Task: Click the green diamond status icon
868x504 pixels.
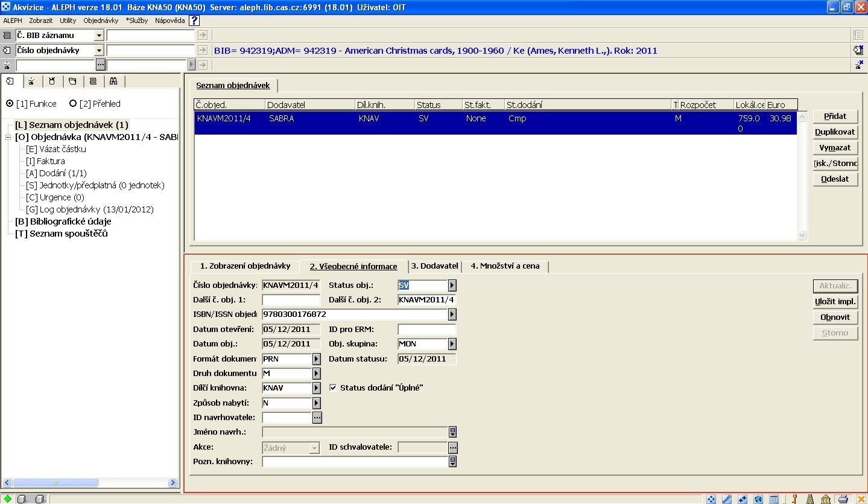Action: click(7, 499)
